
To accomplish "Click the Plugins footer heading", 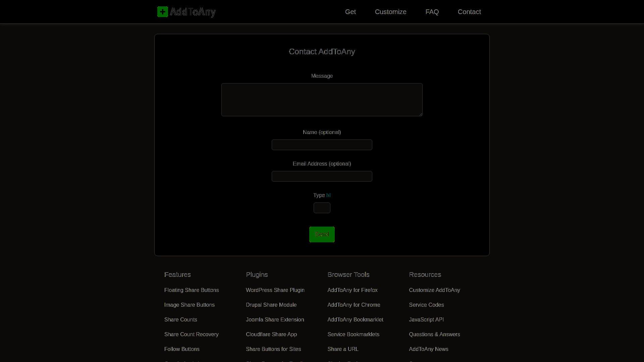I will tap(257, 275).
